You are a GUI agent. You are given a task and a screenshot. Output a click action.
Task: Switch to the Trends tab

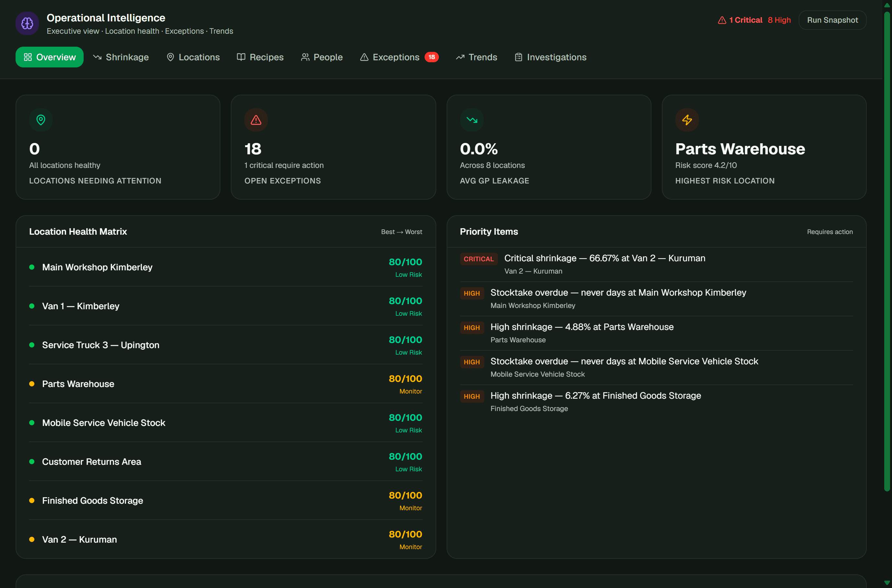(476, 57)
